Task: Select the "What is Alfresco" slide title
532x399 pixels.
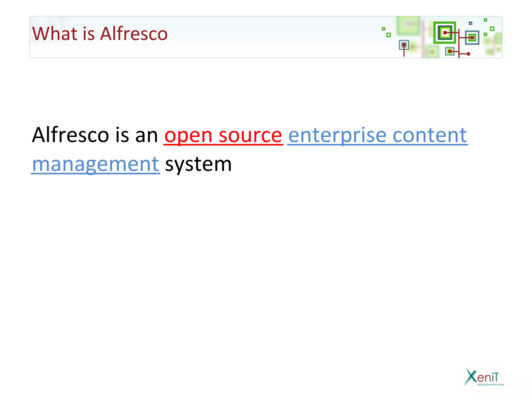Action: coord(100,34)
